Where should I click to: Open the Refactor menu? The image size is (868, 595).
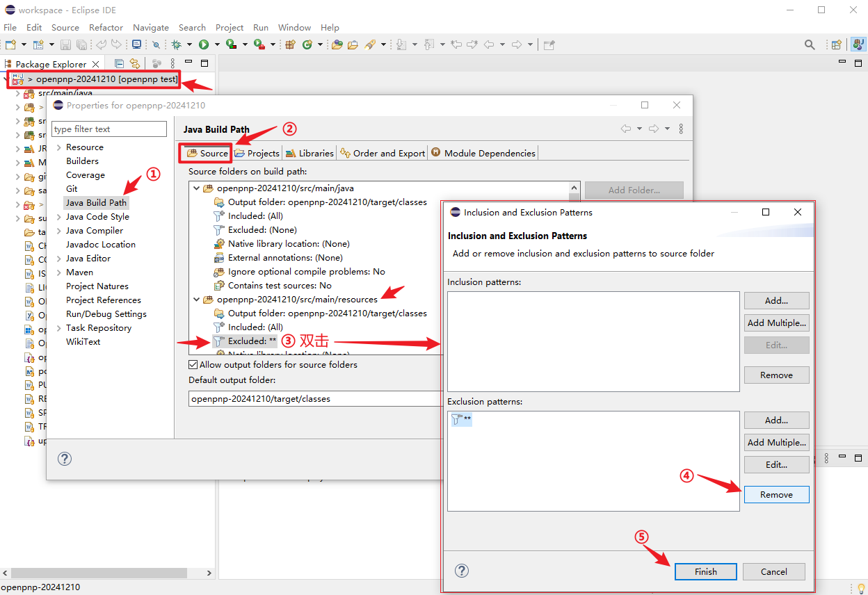[106, 28]
